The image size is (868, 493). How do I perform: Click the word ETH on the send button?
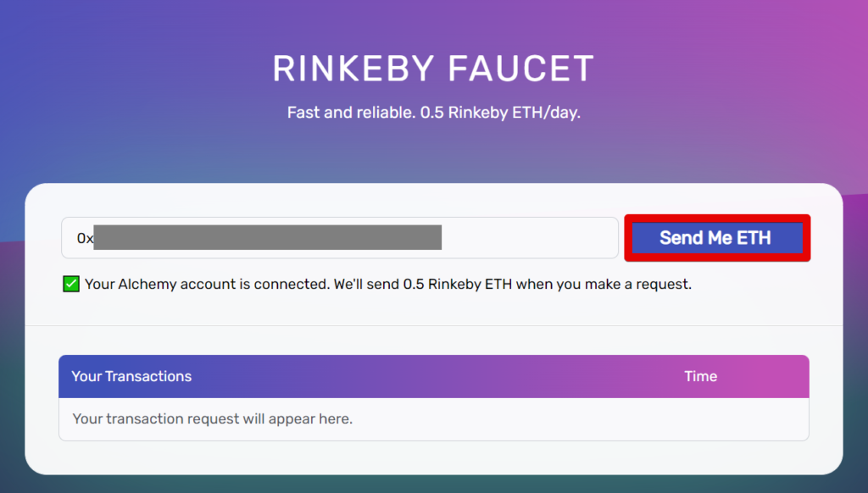(x=754, y=238)
